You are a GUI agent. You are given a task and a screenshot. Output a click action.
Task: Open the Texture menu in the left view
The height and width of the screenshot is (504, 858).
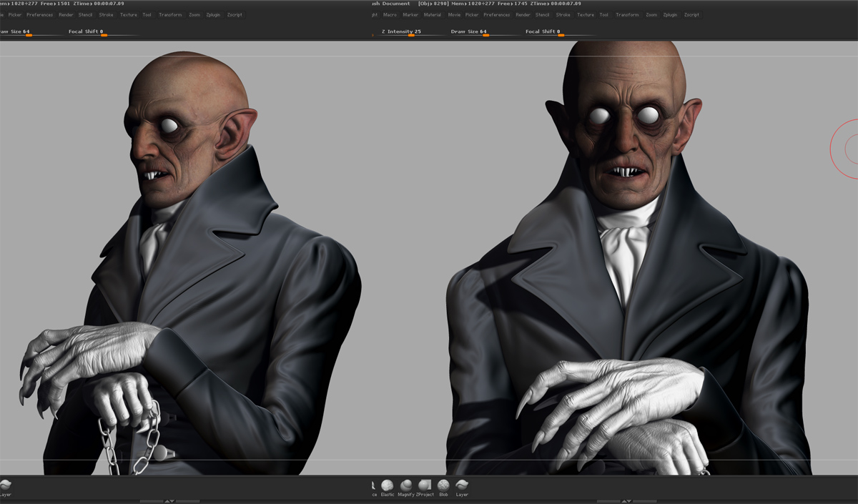129,14
